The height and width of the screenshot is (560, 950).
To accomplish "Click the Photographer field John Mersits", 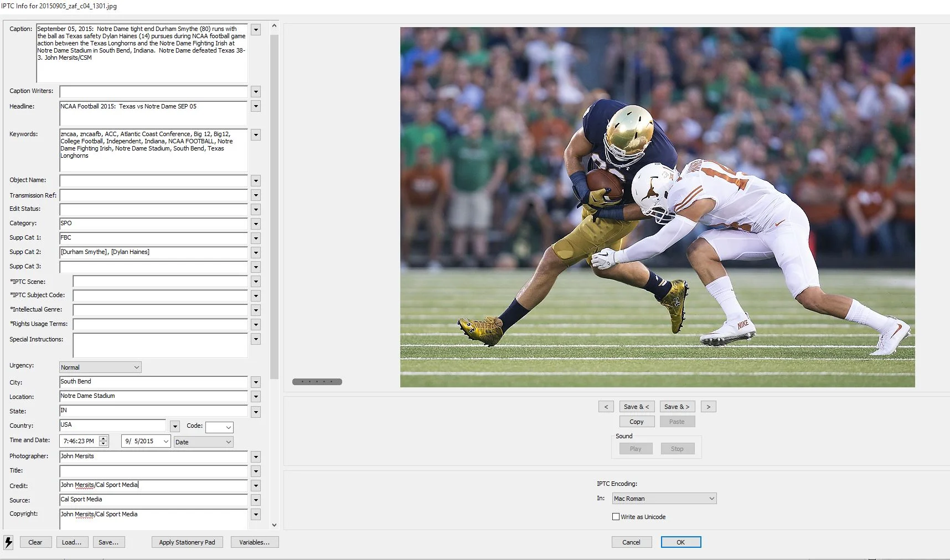I will pos(153,457).
